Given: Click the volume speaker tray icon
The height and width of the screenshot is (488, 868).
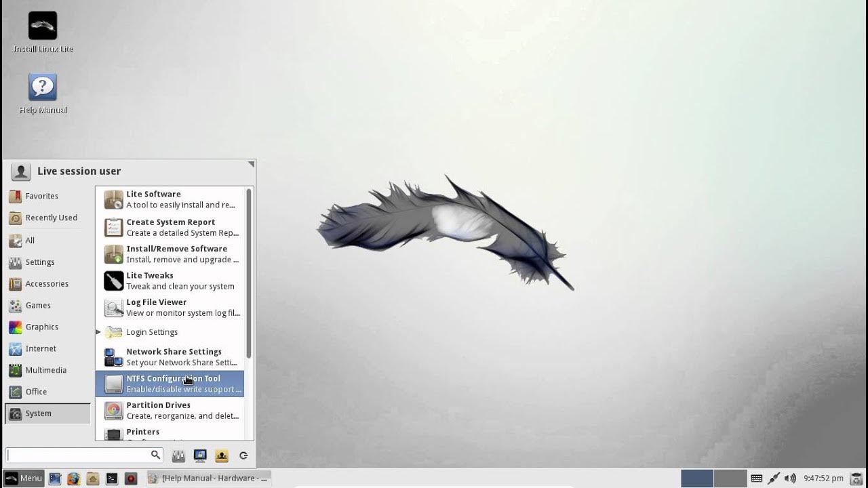Looking at the screenshot, I should click(790, 479).
